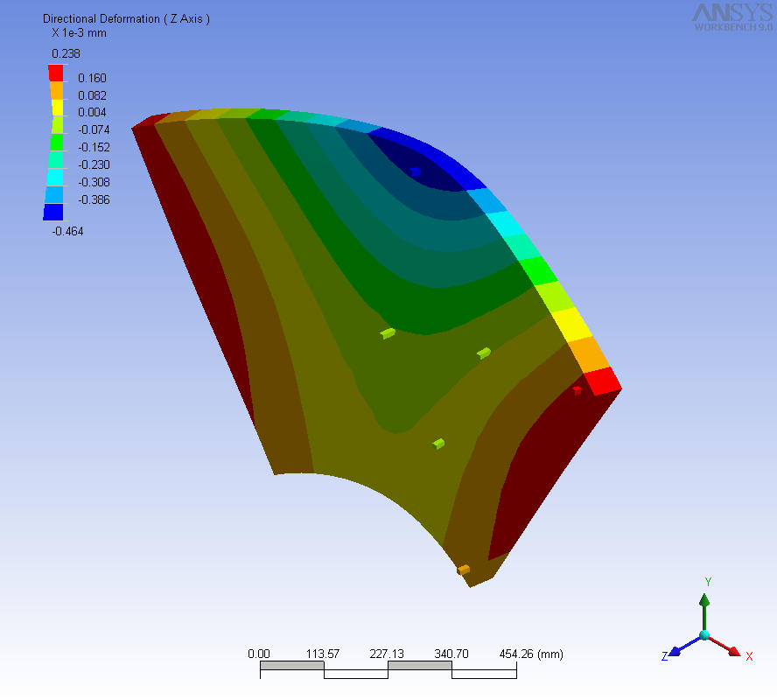Click the cyan isometric ball of triad

point(704,635)
